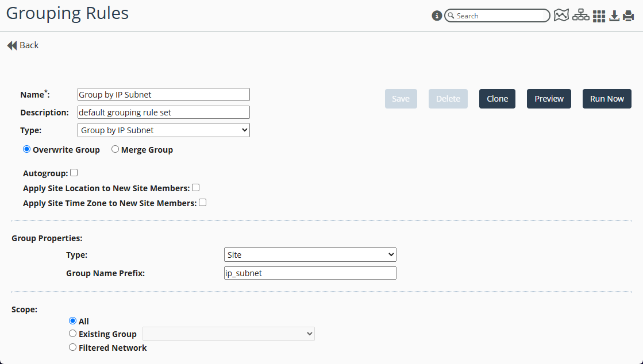Viewport: 643px width, 364px height.
Task: Click the print icon
Action: pos(628,16)
